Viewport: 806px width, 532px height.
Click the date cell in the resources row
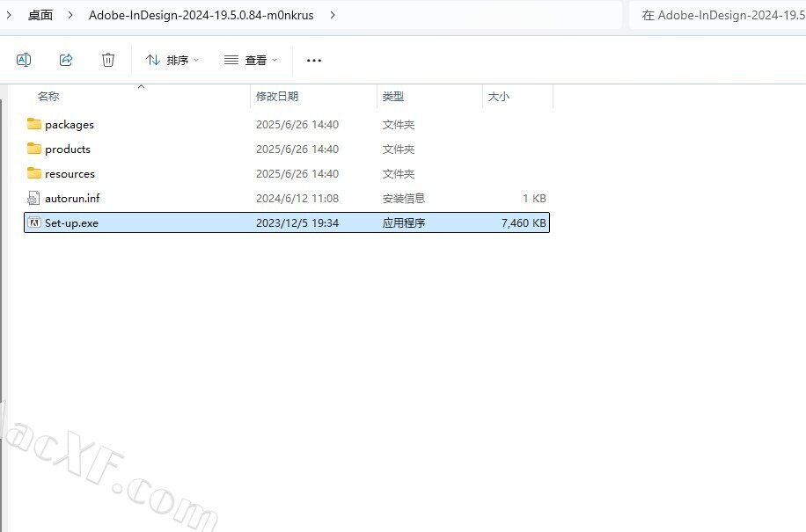(297, 173)
